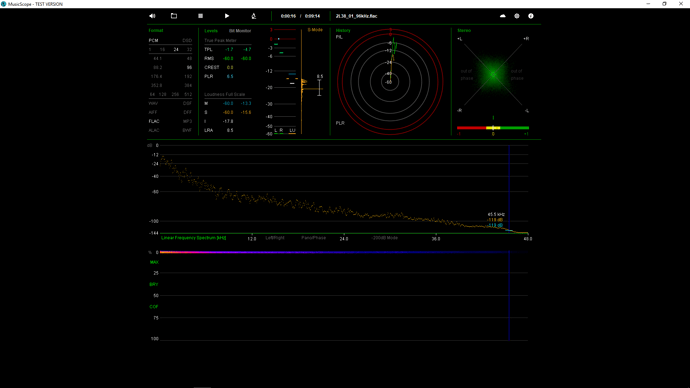690x388 pixels.
Task: Click the True Peak Meter heading
Action: (x=220, y=40)
